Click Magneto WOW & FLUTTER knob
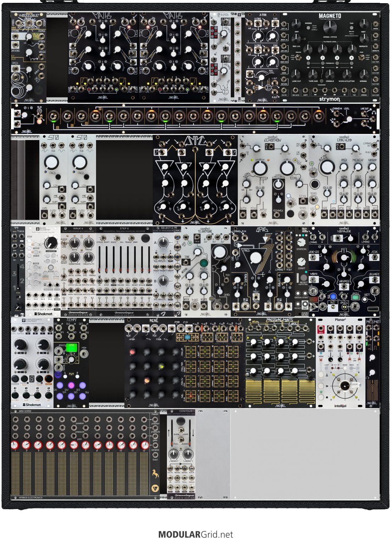Screen dimensions: 392x542 347,74
